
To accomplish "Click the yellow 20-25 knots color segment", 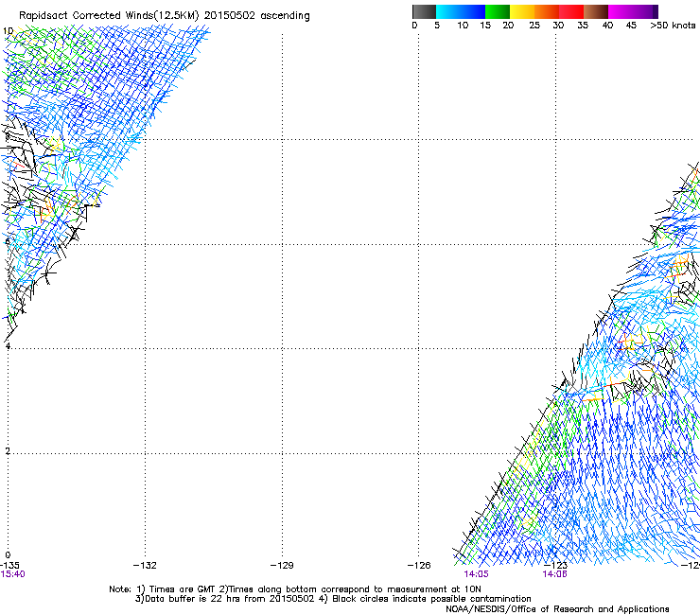I will click(522, 11).
